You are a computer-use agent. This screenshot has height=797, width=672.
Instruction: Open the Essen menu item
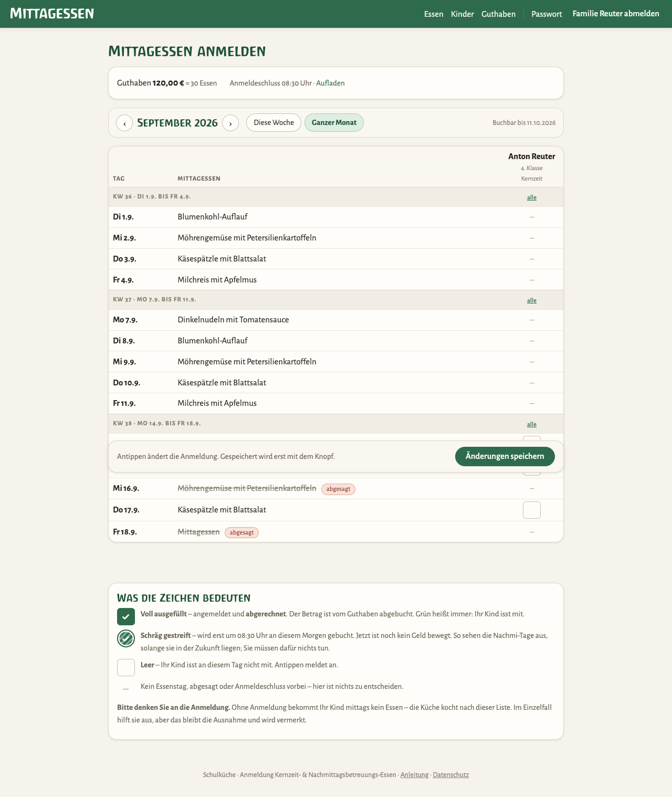coord(434,14)
